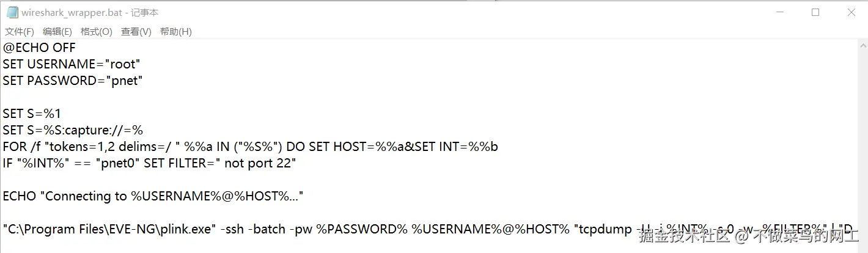868x253 pixels.
Task: Click the Notepad icon in title bar
Action: pos(12,12)
